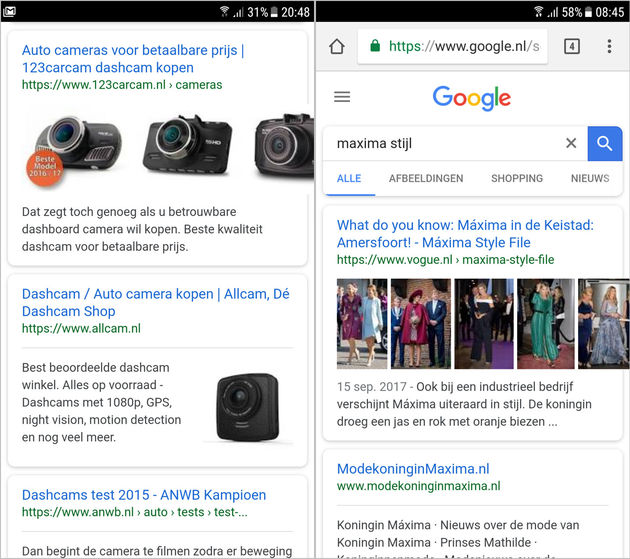Screen dimensions: 630x559
Task: Tap the 08:45 clock in status bar
Action: pyautogui.click(x=610, y=12)
